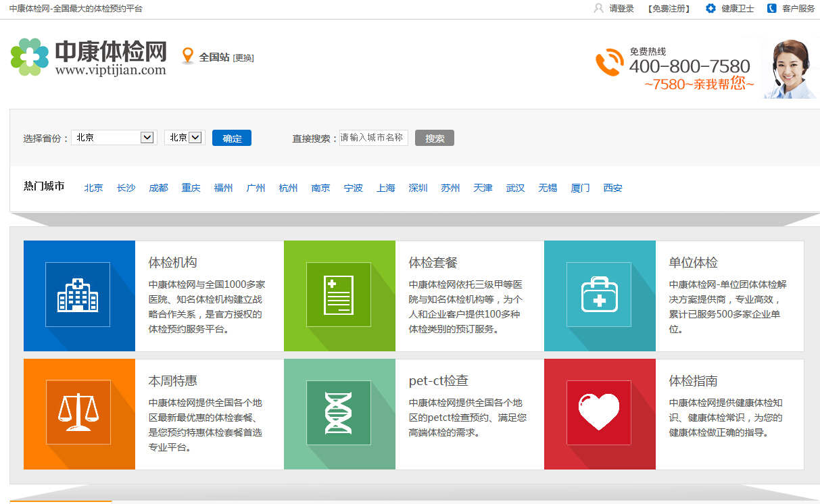Image resolution: width=820 pixels, height=504 pixels.
Task: Click the 400-800-7580 hotline number
Action: click(x=690, y=66)
